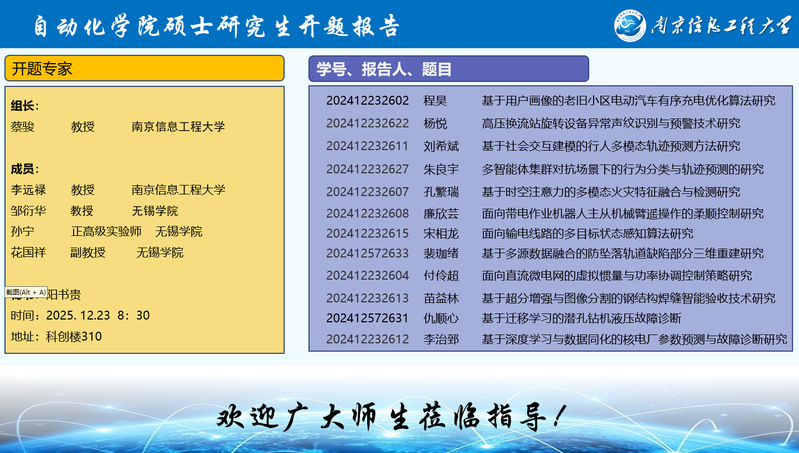Click the location text 科创楼310
The width and height of the screenshot is (799, 453).
[x=74, y=336]
